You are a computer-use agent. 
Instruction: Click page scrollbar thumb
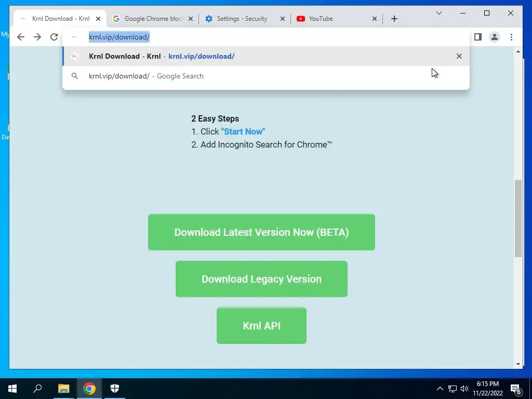[x=518, y=218]
